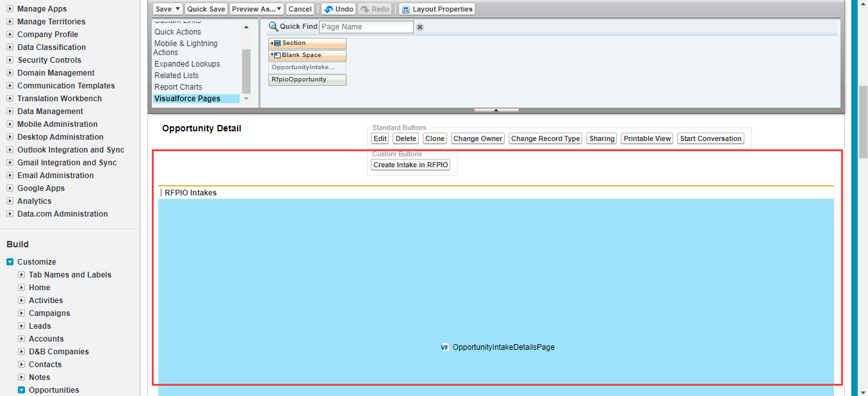Click the RFPIO Intakes section drag handle
This screenshot has width=868, height=396.
click(161, 192)
